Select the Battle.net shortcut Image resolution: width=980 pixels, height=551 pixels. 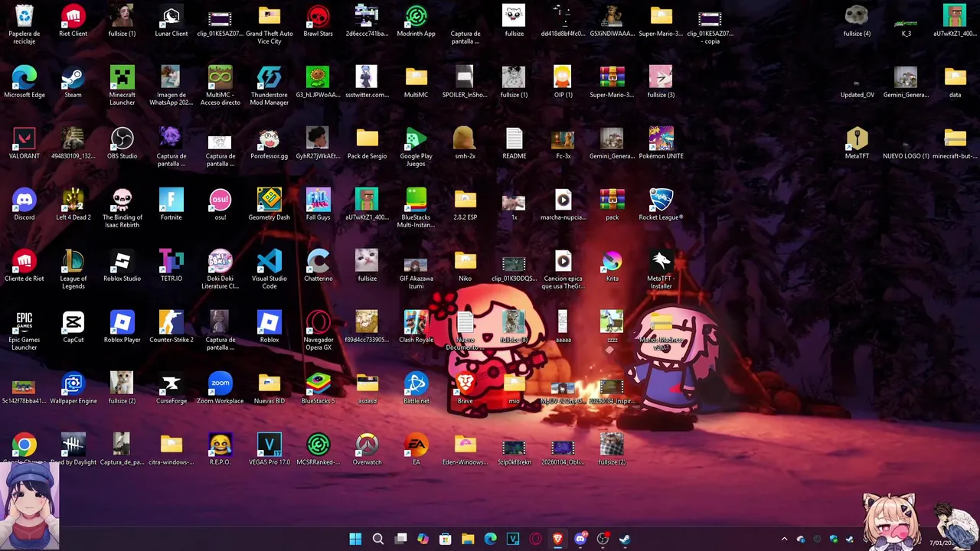[x=416, y=384]
